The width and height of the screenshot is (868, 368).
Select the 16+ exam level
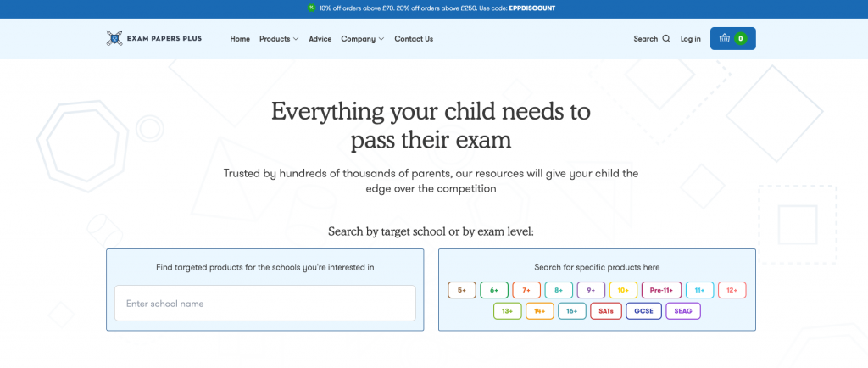point(572,311)
